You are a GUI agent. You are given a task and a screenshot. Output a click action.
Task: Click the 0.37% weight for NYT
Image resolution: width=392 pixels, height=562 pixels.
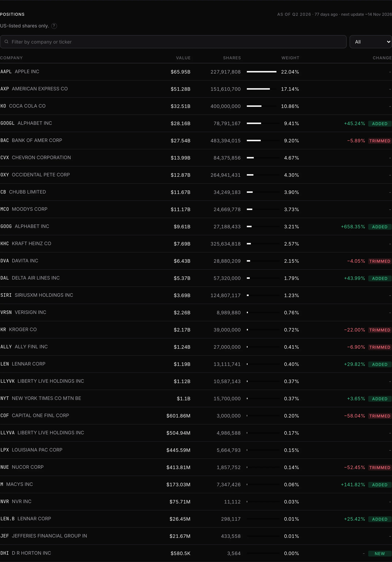point(291,399)
